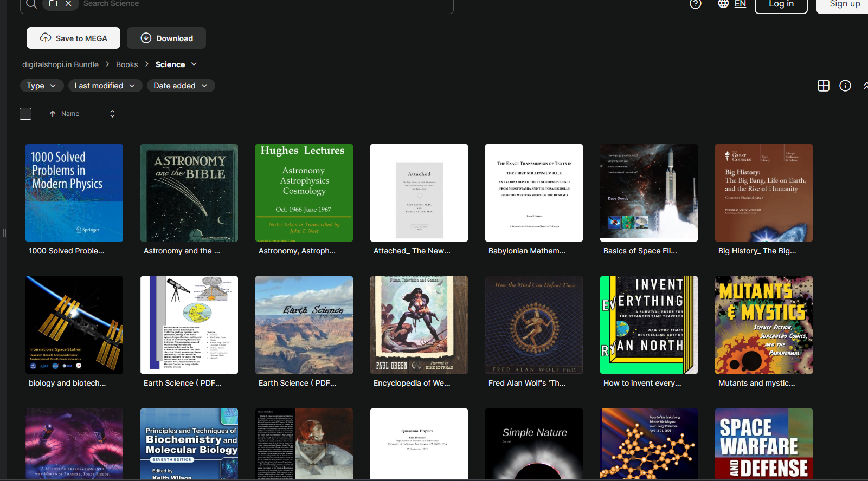This screenshot has height=481, width=868.
Task: Select 'Basics of Space Fli...' file name
Action: [640, 251]
